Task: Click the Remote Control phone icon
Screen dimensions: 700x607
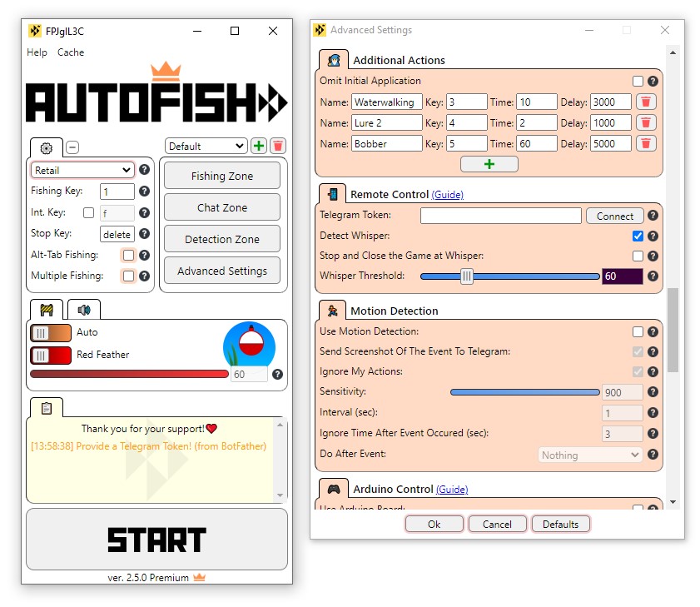Action: tap(333, 194)
